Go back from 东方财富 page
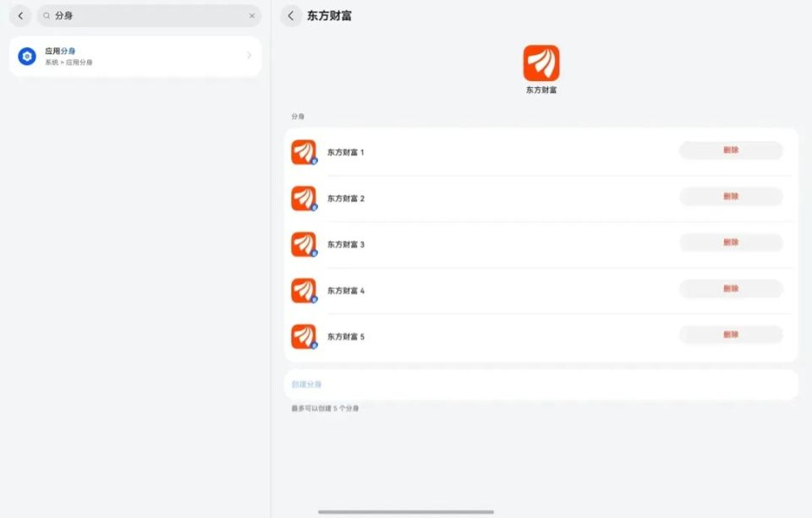Screen dimensions: 812x518 coord(291,15)
